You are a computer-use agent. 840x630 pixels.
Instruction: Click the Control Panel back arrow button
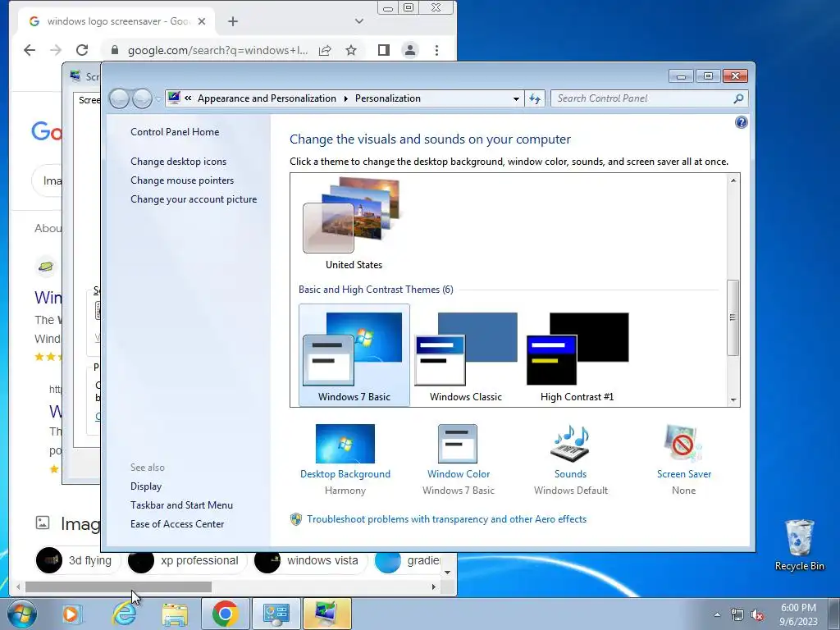(119, 98)
